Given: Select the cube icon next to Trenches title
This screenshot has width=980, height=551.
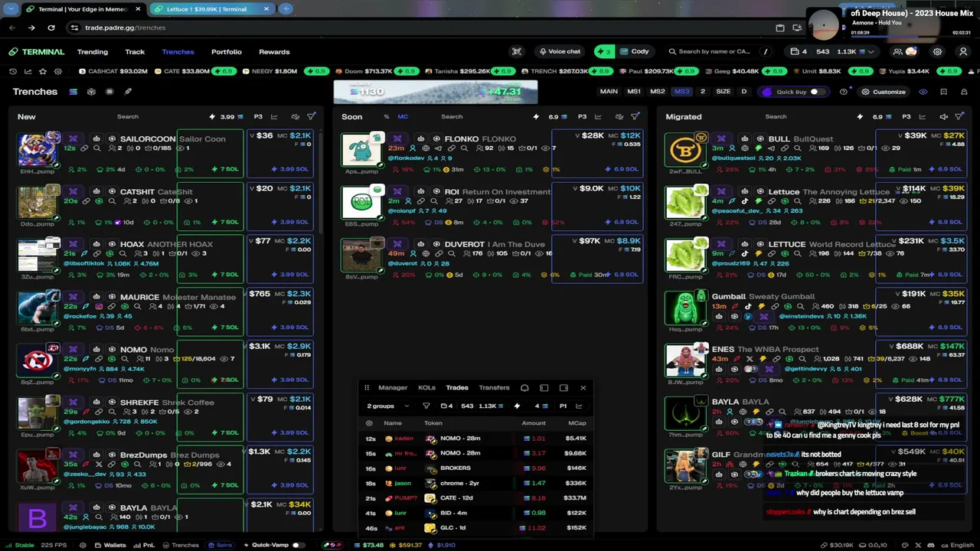Looking at the screenshot, I should coord(91,92).
